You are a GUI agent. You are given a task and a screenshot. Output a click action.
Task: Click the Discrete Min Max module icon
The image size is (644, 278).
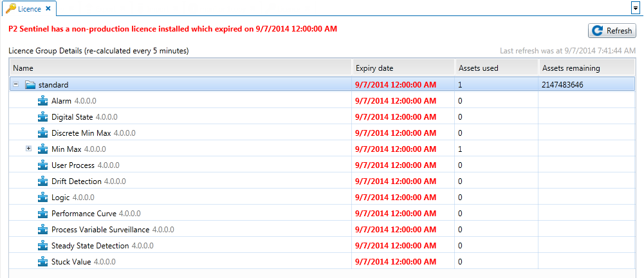click(43, 133)
